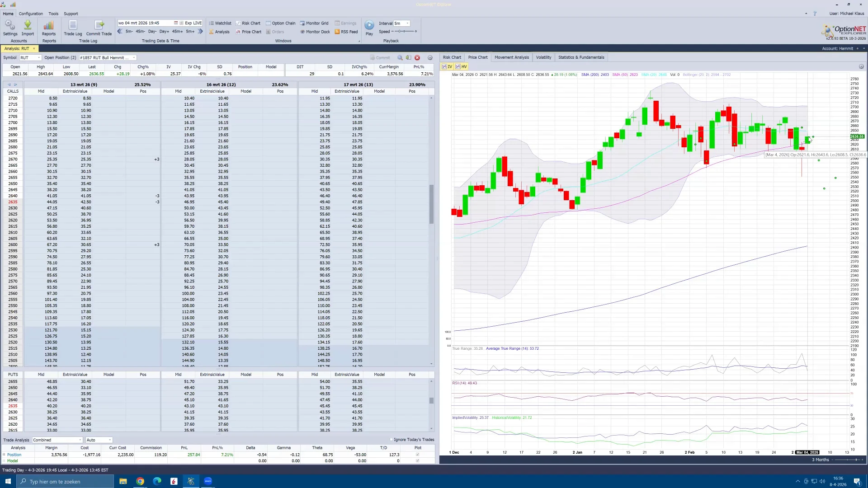Step back in time with the double-left arrow
The height and width of the screenshot is (488, 868).
[120, 32]
